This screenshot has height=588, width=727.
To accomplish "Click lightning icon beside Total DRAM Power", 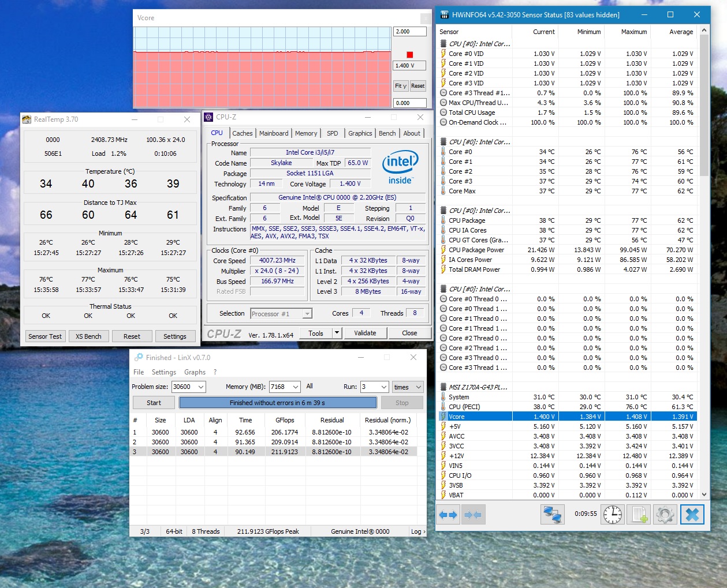I will click(443, 269).
